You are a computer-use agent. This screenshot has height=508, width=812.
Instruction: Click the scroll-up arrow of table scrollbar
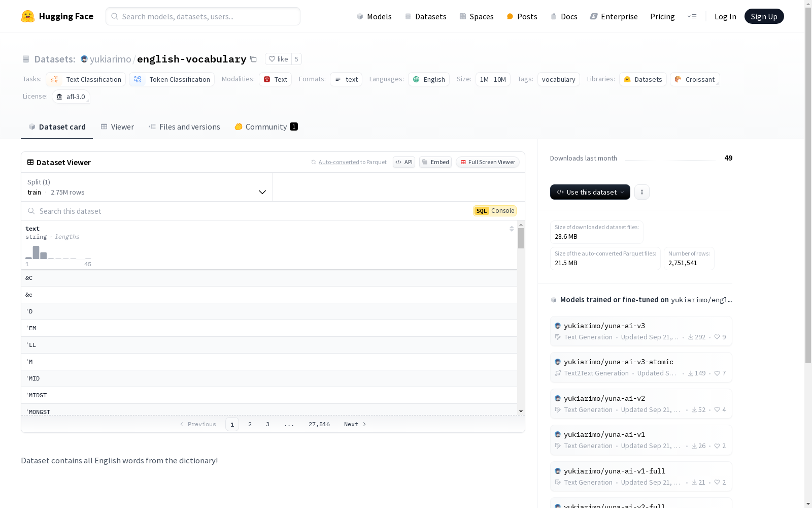tap(521, 224)
